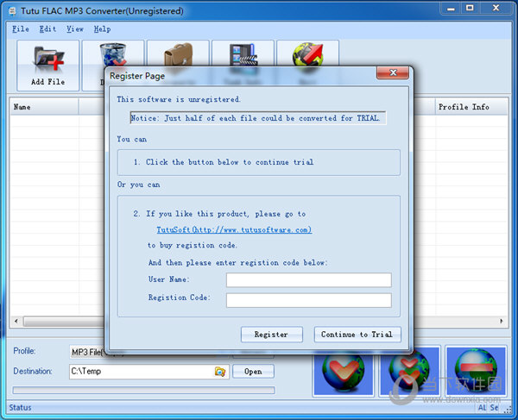The height and width of the screenshot is (420, 518).
Task: Maximize the Tutu FLAC MP3 Converter window
Action: click(470, 9)
